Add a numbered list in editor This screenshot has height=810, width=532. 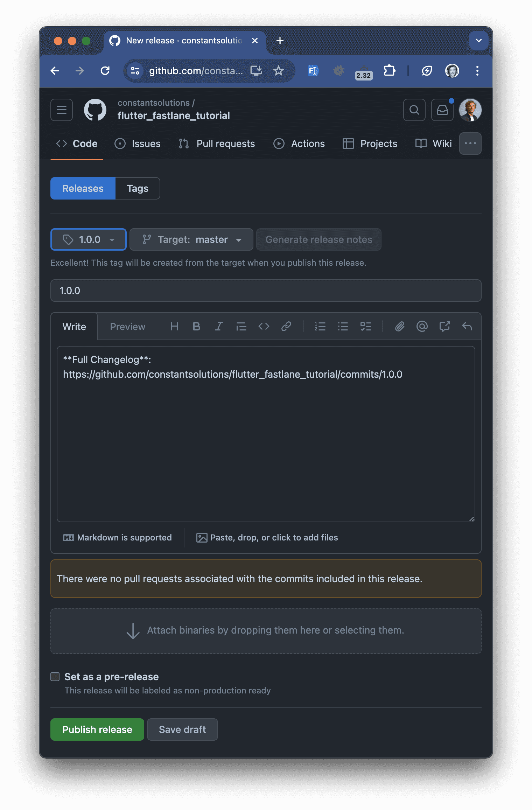tap(320, 327)
